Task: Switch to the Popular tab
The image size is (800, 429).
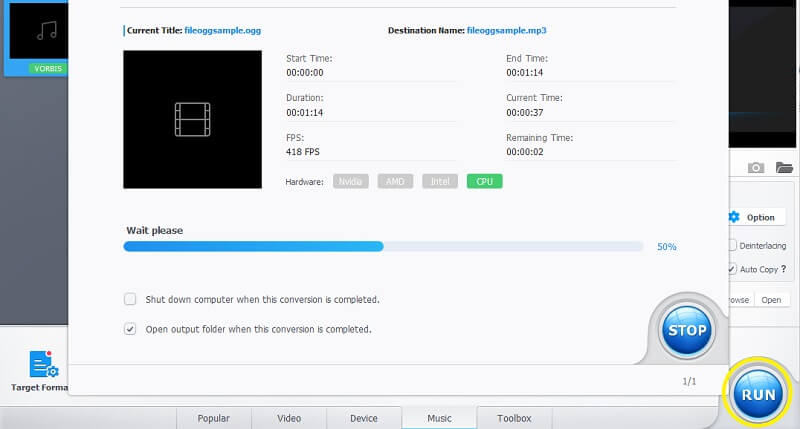Action: click(x=213, y=418)
